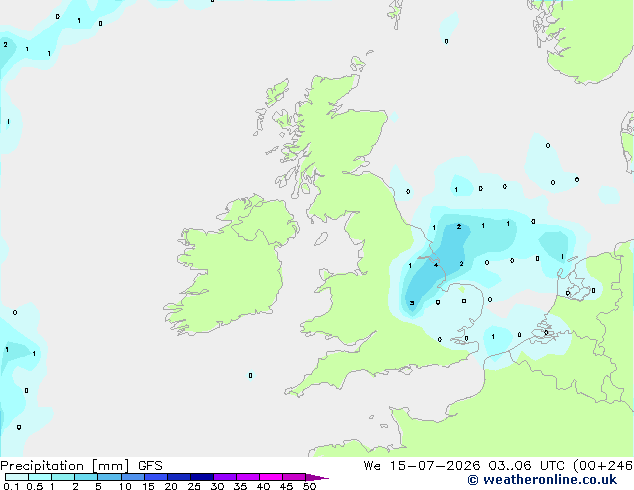The width and height of the screenshot is (634, 490).
Task: Click the '(00+246' forecast offset text
Action: point(602,466)
